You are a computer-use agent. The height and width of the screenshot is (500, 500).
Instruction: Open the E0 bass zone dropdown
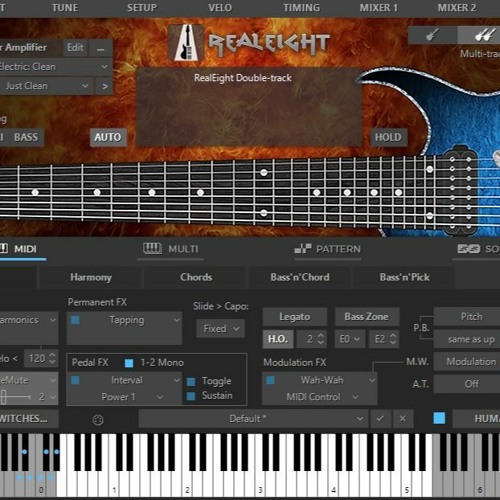click(x=349, y=339)
